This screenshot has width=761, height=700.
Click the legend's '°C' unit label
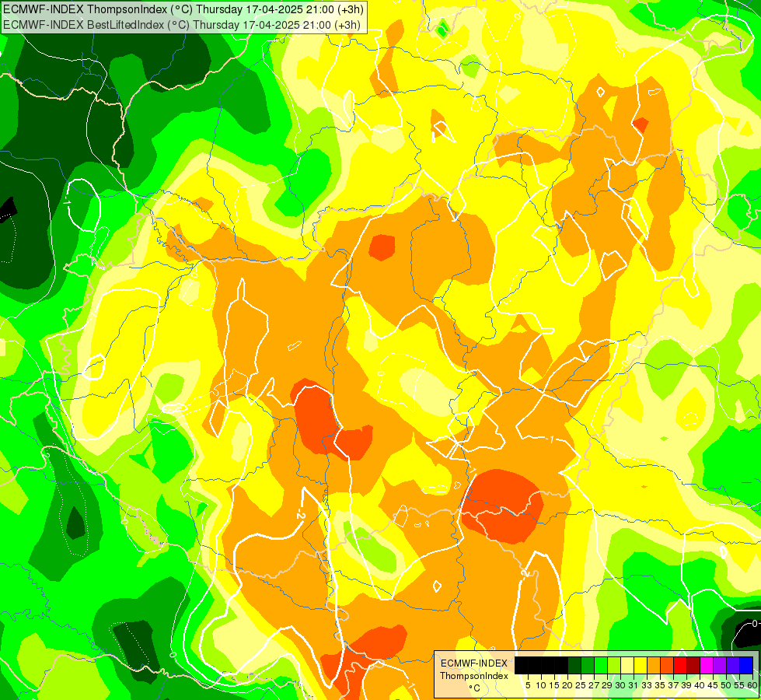tap(475, 688)
